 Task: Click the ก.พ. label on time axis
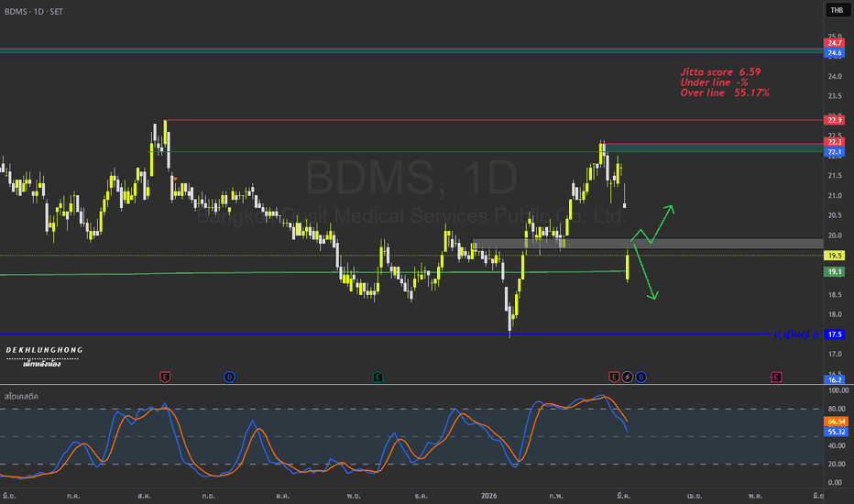pyautogui.click(x=556, y=495)
